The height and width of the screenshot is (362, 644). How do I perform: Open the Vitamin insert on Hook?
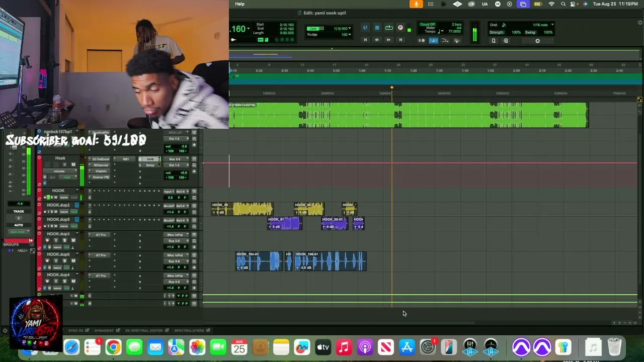(101, 171)
